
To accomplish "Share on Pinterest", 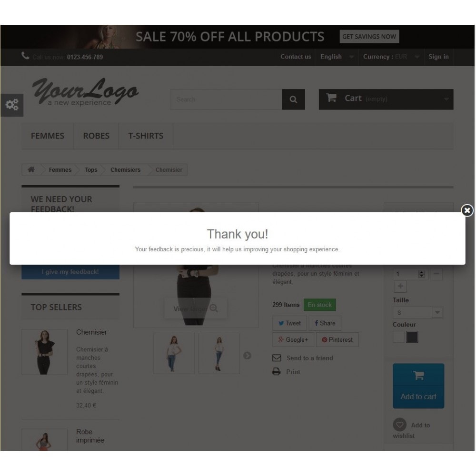I will pos(337,340).
